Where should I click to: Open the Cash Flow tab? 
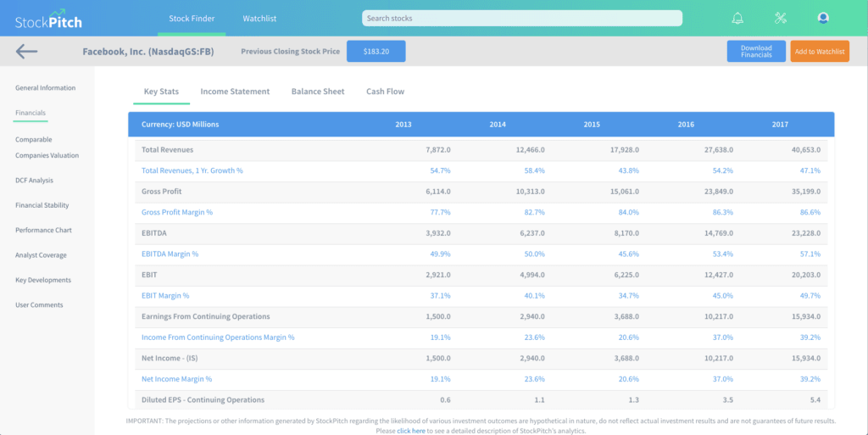[x=385, y=92]
